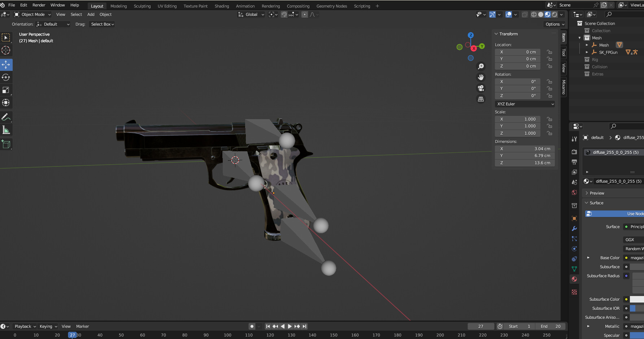
Task: Expand the Preview panel
Action: 587,193
